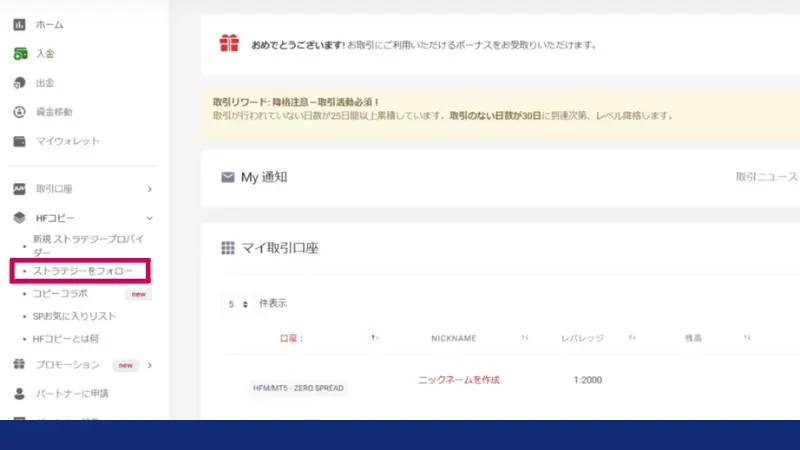
Task: Click the trading account (取引口座) icon
Action: pyautogui.click(x=19, y=188)
